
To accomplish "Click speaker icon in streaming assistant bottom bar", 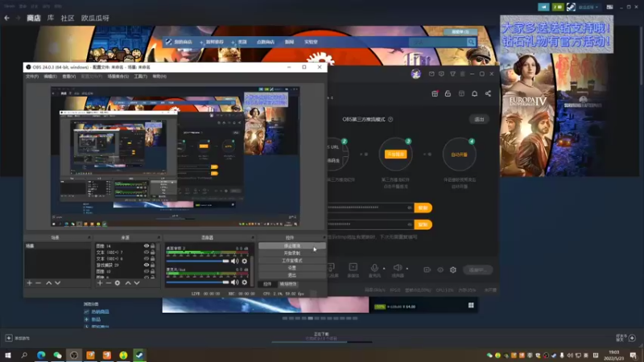I will [x=398, y=268].
